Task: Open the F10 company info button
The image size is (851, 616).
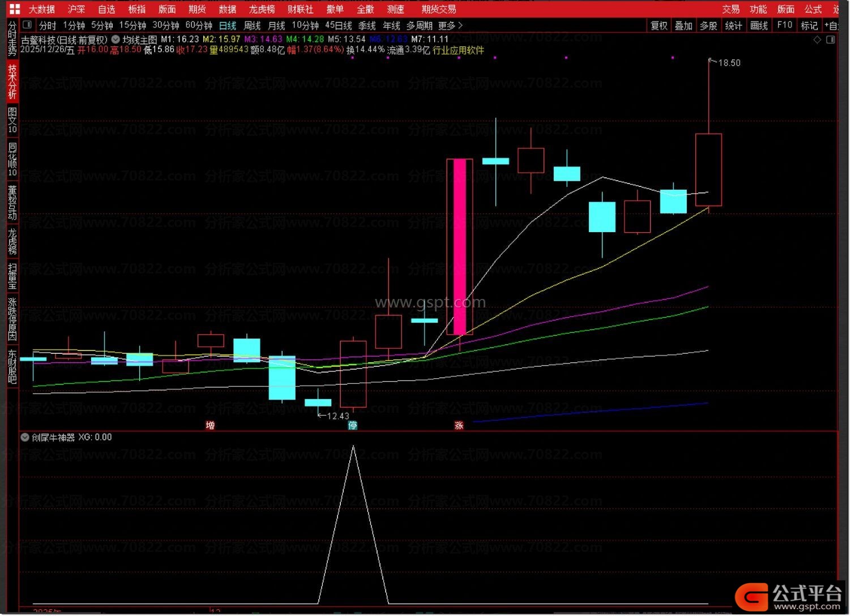Action: [785, 25]
